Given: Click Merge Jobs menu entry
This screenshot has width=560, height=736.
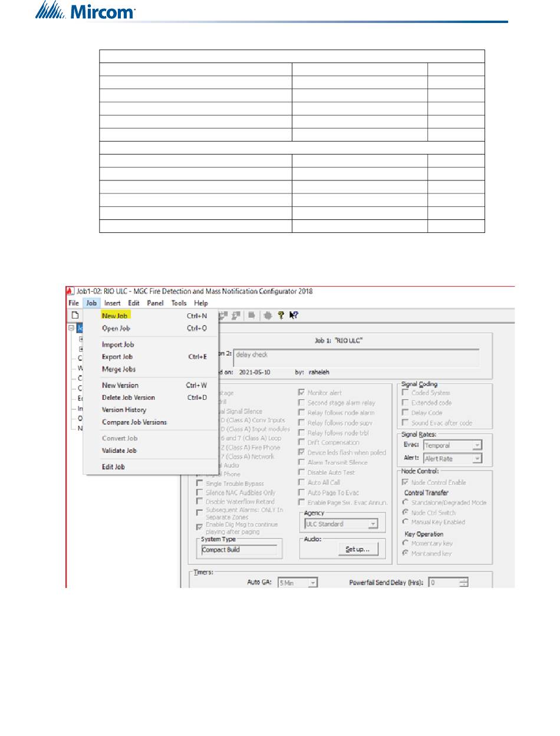Looking at the screenshot, I should [x=151, y=369].
